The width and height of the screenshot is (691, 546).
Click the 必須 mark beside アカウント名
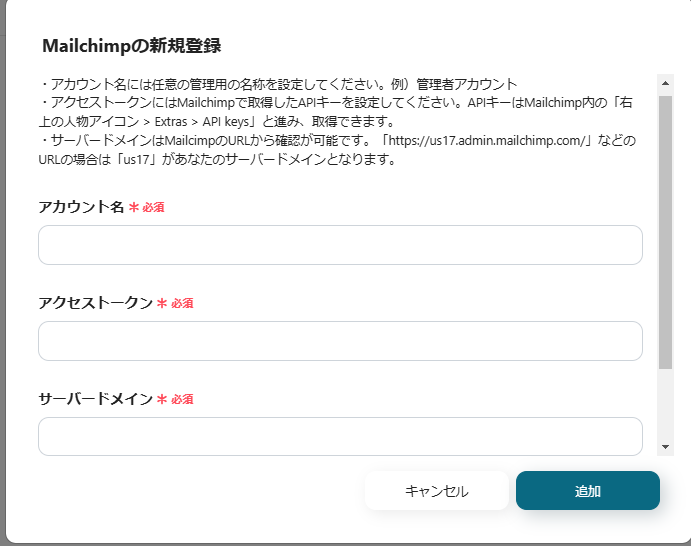click(x=147, y=207)
